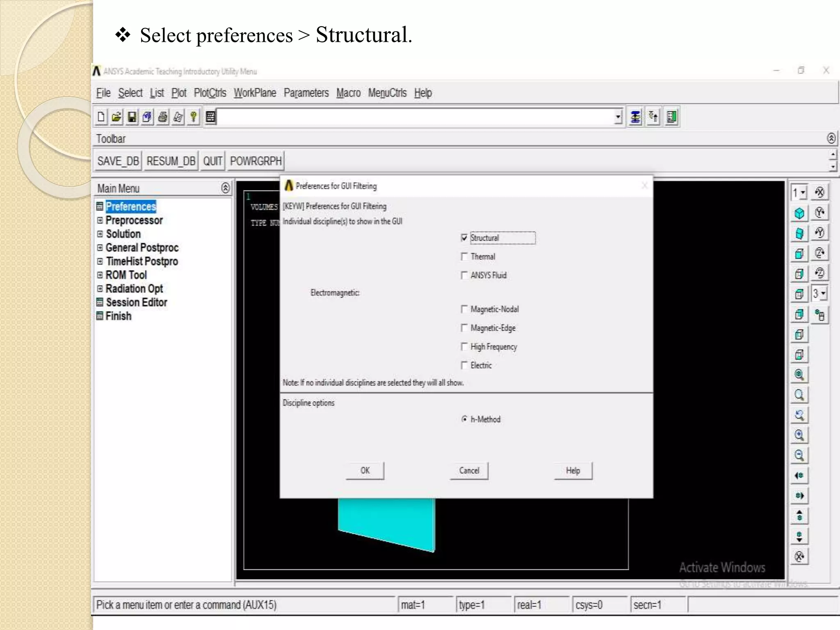Screen dimensions: 840x630
Task: Open the Select menu
Action: (x=130, y=93)
